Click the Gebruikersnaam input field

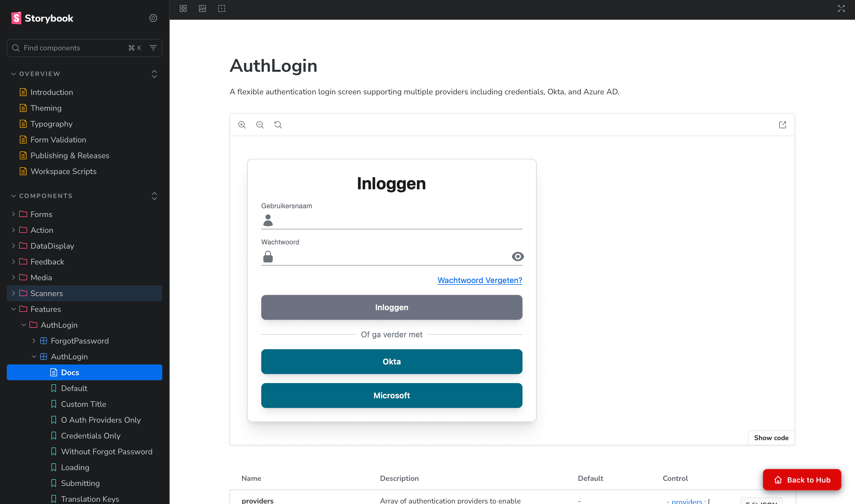[392, 220]
